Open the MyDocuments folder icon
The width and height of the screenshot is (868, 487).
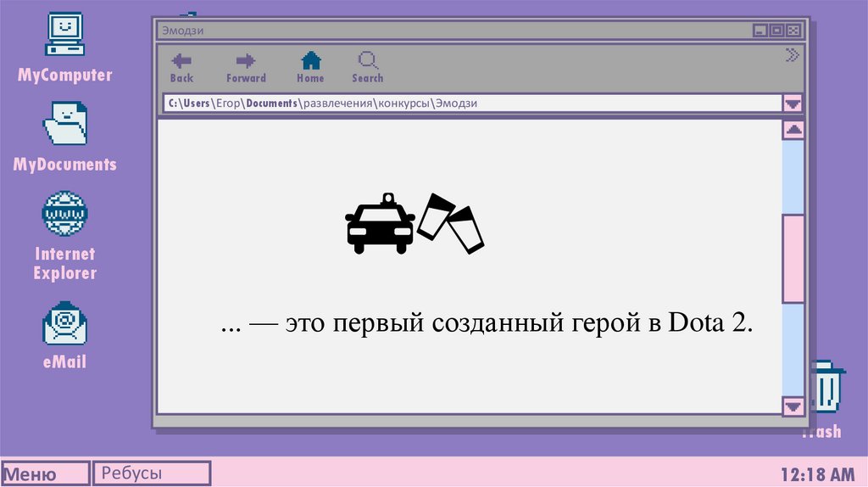[x=64, y=123]
